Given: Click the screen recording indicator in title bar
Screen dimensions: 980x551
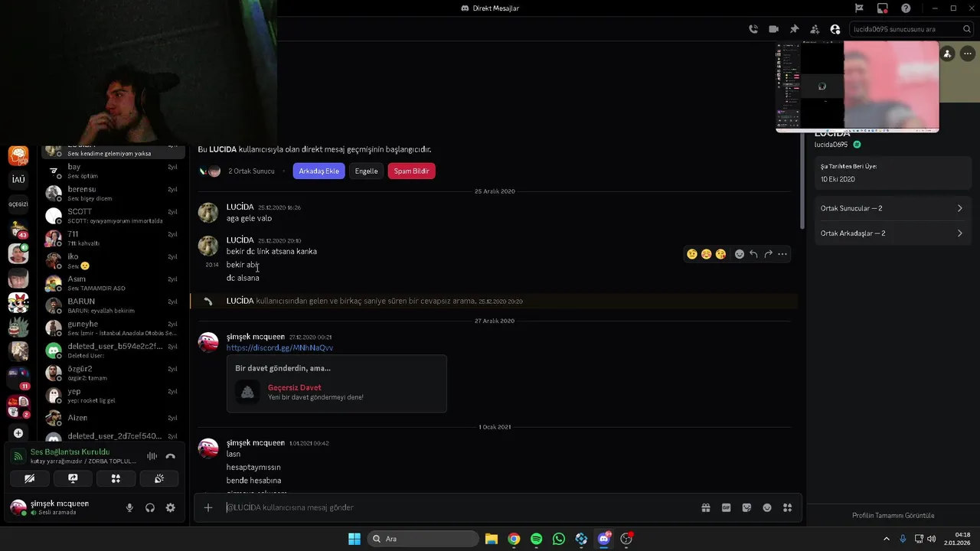Looking at the screenshot, I should pyautogui.click(x=883, y=8).
